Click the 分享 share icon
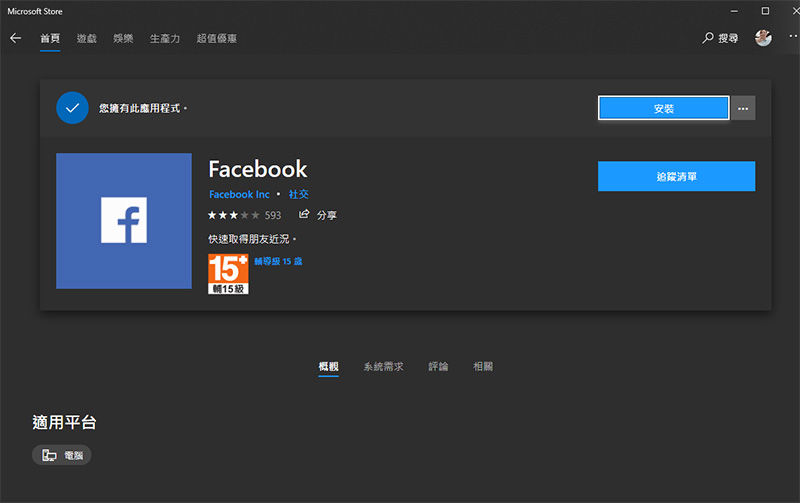The width and height of the screenshot is (800, 503). 304,214
